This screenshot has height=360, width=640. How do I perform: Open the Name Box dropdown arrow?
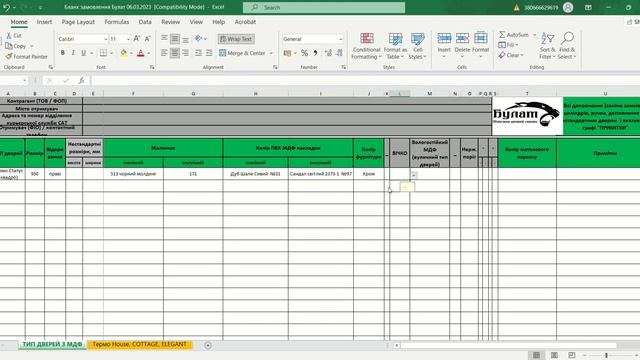(x=24, y=80)
